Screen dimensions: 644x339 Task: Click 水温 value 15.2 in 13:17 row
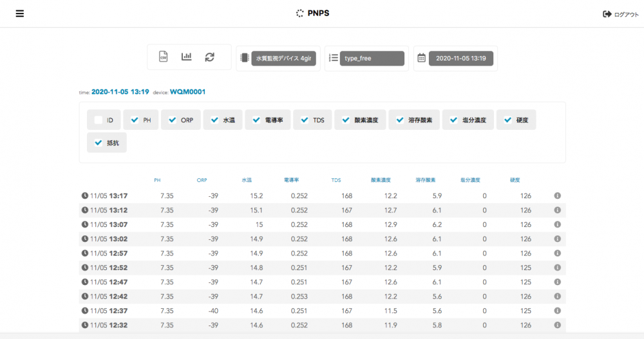pyautogui.click(x=256, y=196)
